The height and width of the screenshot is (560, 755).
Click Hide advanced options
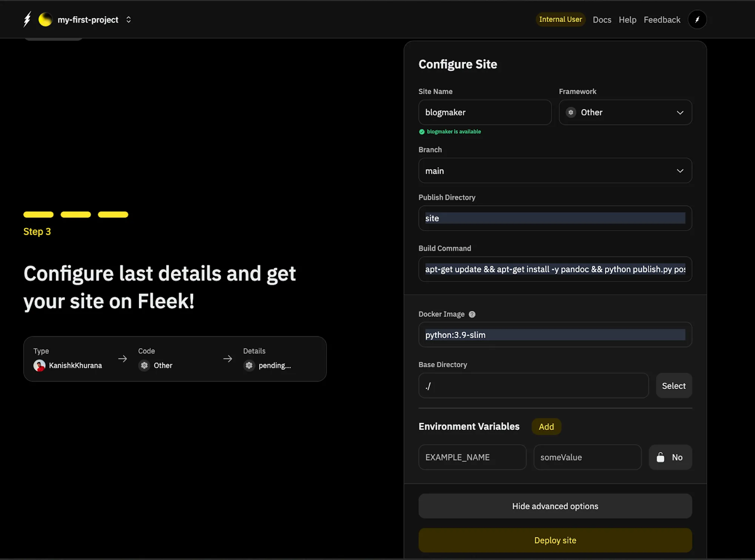tap(555, 506)
